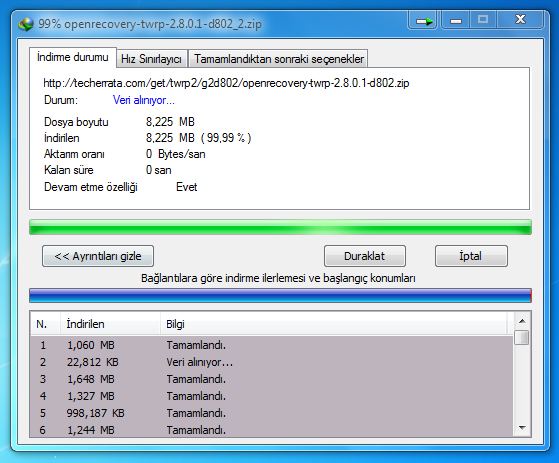
Task: Click the scrollbar down arrow in connections list
Action: 522,428
